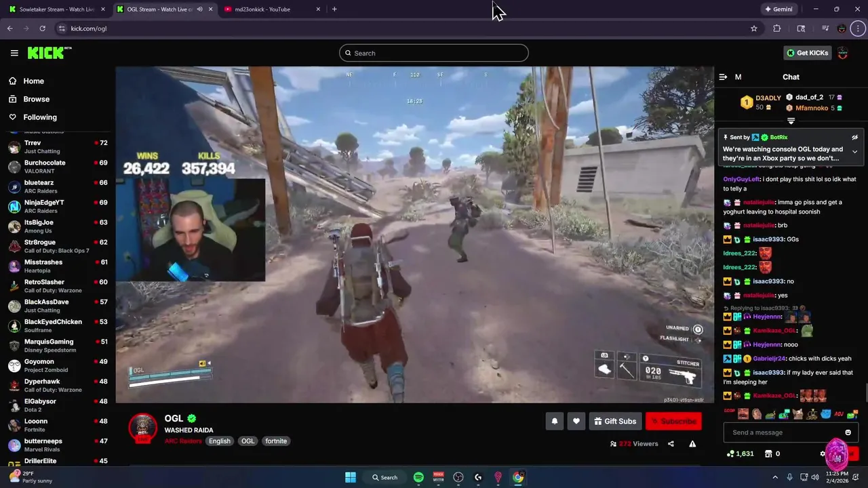Open NinjaEdgeYT channel in sidebar

tap(58, 206)
